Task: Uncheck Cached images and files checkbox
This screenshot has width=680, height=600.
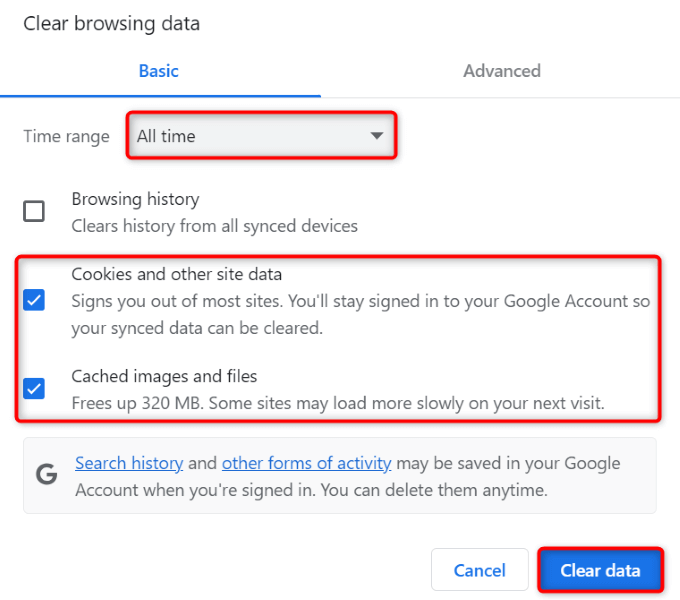Action: (x=34, y=388)
